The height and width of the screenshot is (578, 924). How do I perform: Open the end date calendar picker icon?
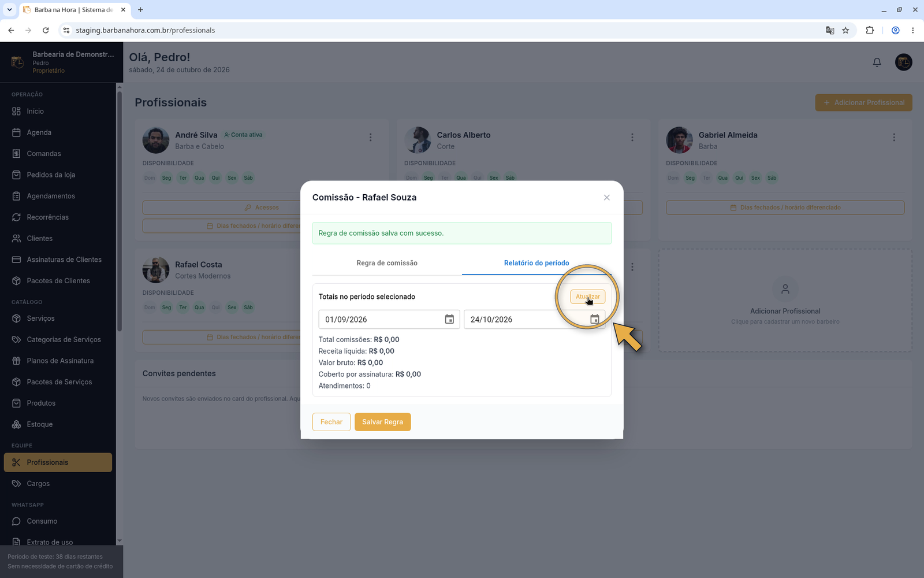(594, 319)
